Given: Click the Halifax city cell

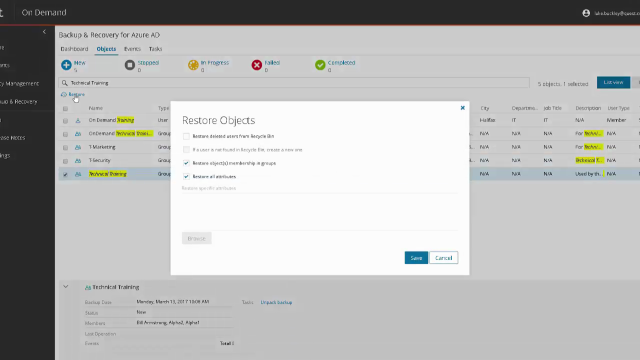Looking at the screenshot, I should tap(487, 120).
